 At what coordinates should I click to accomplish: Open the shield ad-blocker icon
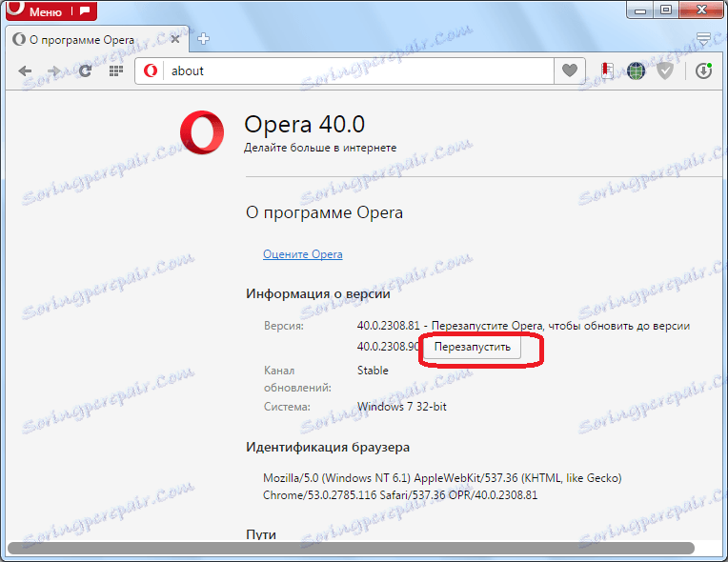pos(665,71)
